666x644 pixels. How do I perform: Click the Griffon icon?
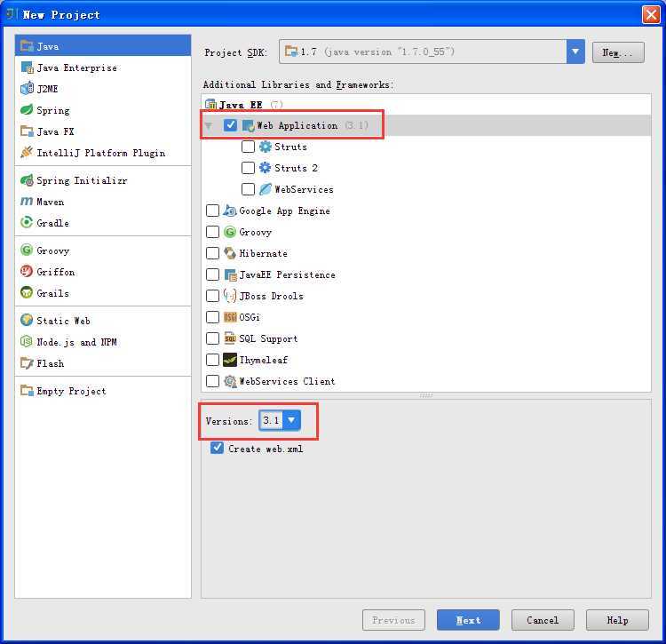coord(27,271)
